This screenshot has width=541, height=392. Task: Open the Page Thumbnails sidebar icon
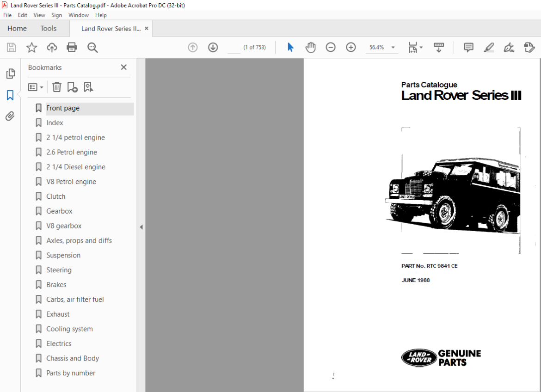(x=11, y=73)
